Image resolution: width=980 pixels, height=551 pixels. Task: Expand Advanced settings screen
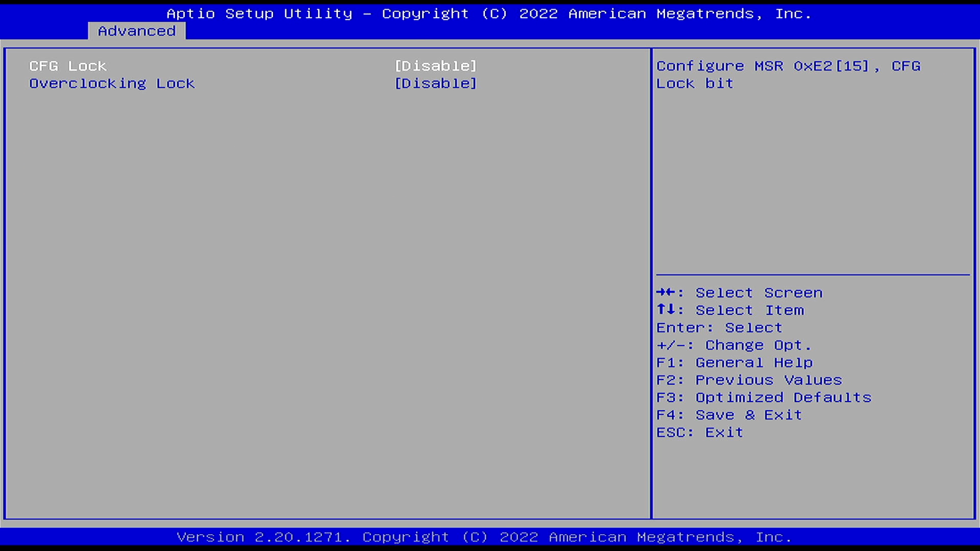tap(136, 30)
